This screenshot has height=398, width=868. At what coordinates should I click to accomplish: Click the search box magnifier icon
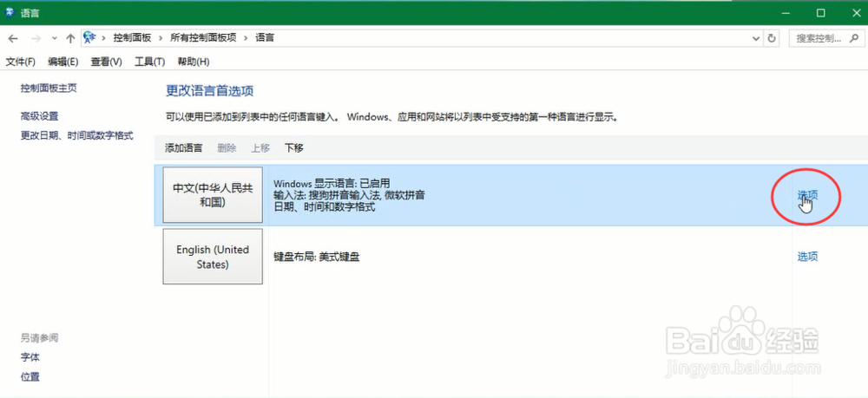pos(855,38)
